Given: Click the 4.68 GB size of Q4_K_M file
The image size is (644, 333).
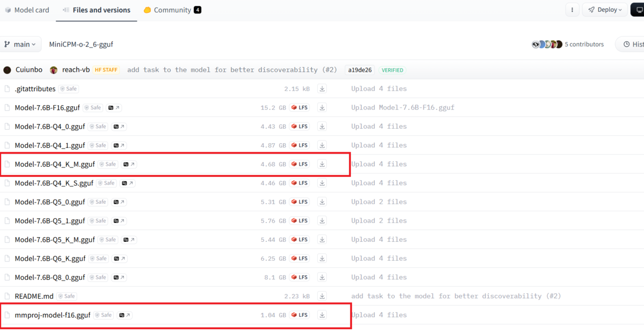Looking at the screenshot, I should click(x=273, y=164).
